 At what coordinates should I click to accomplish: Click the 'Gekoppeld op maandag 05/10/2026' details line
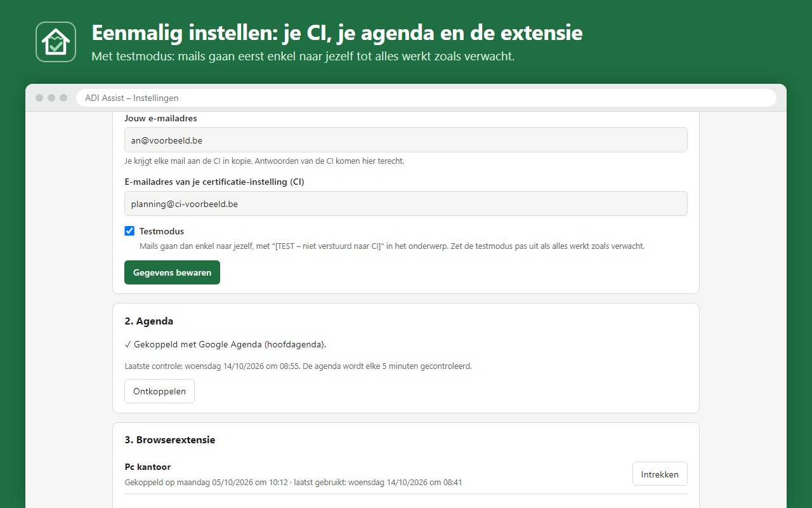293,482
